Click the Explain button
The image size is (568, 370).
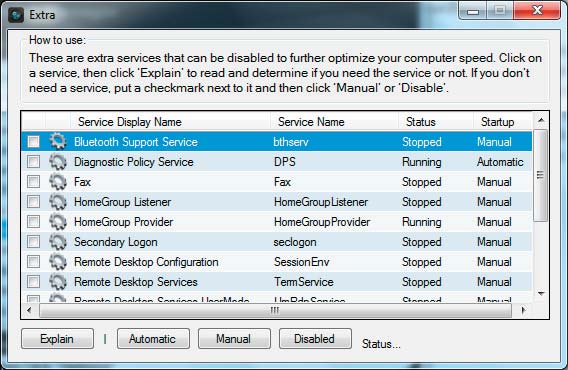pyautogui.click(x=57, y=339)
